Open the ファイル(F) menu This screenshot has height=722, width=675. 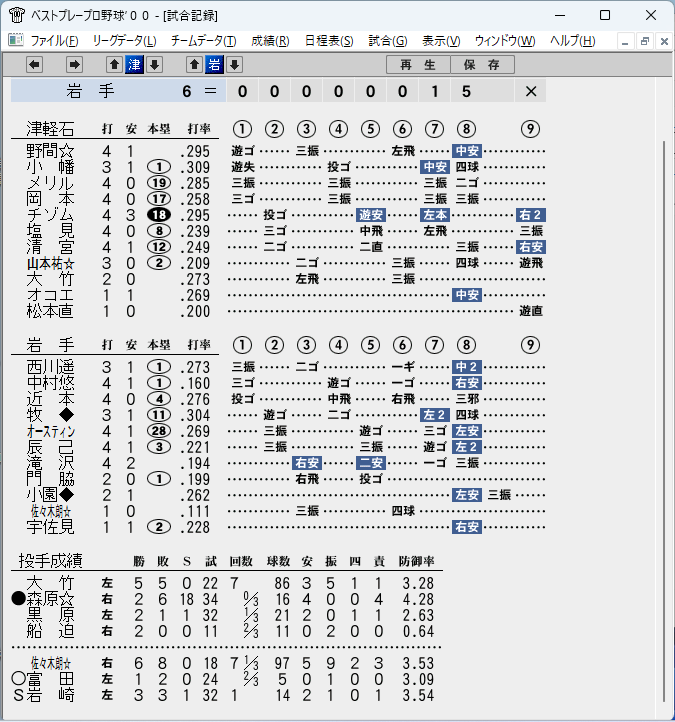[x=54, y=41]
